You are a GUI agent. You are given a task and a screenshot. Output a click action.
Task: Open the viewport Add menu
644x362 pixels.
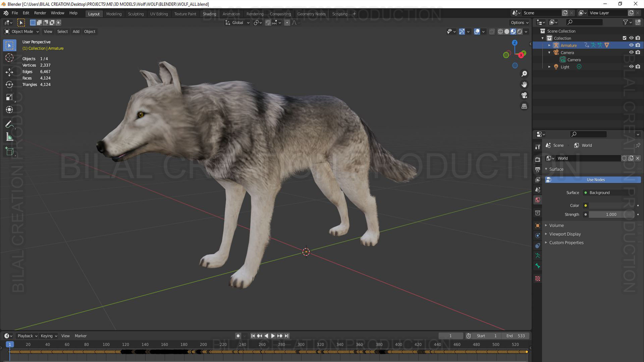76,32
